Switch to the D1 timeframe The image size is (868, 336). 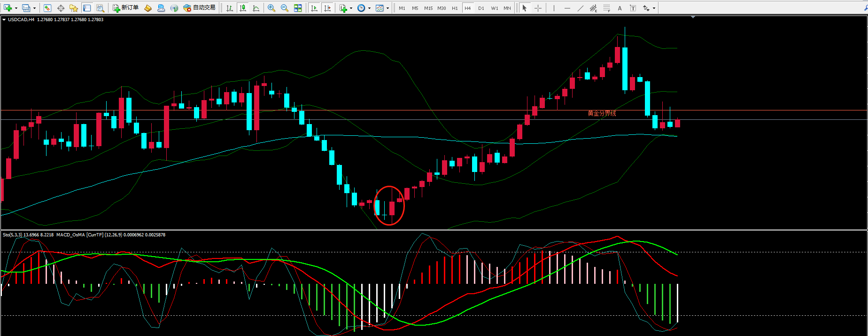point(481,8)
